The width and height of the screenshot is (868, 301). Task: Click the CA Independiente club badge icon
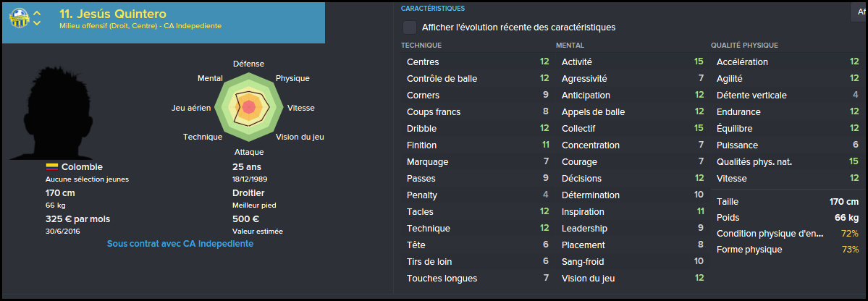pos(19,17)
